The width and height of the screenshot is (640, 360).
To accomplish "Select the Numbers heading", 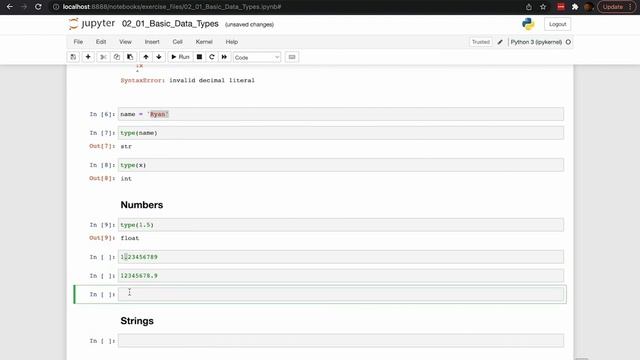I will (x=142, y=205).
